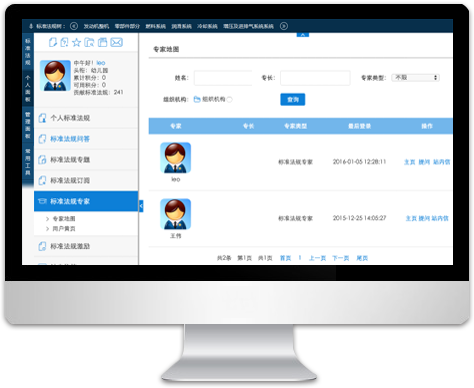The height and width of the screenshot is (388, 474).
Task: Click the 标准法规激励 menu icon
Action: pos(42,246)
